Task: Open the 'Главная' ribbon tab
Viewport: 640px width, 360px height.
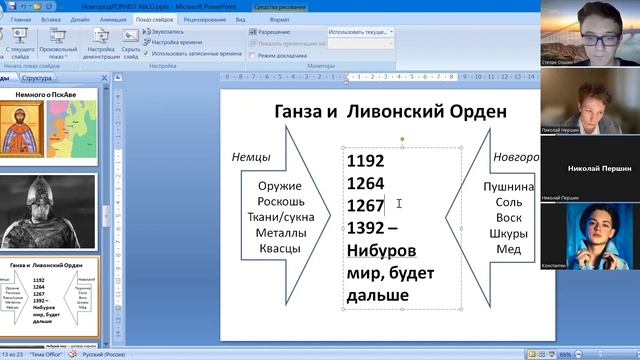Action: click(21, 19)
